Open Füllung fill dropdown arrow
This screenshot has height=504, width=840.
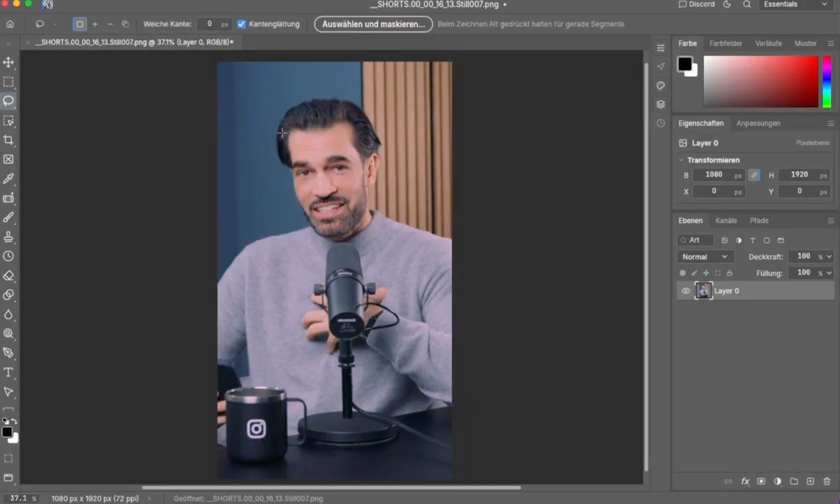coord(829,273)
